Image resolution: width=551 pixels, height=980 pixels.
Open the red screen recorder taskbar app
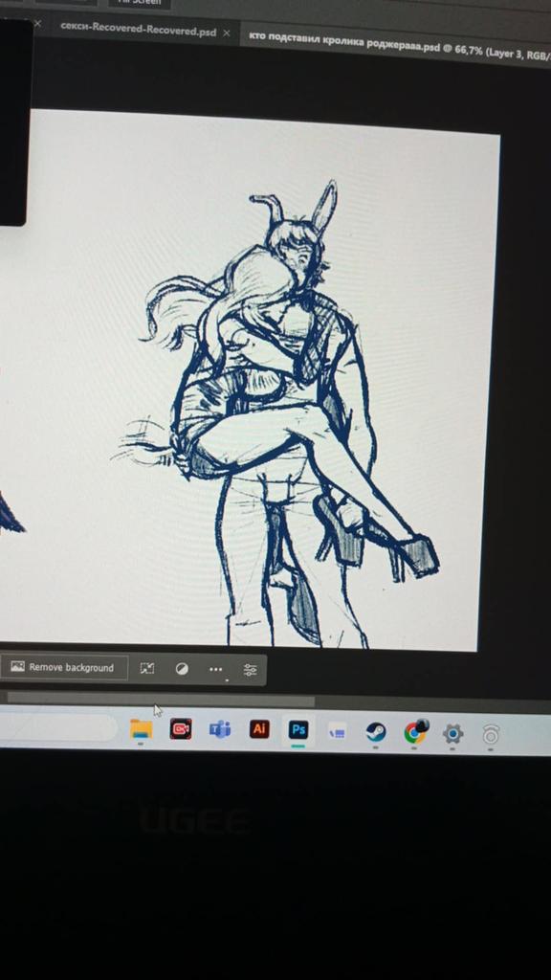[x=181, y=728]
